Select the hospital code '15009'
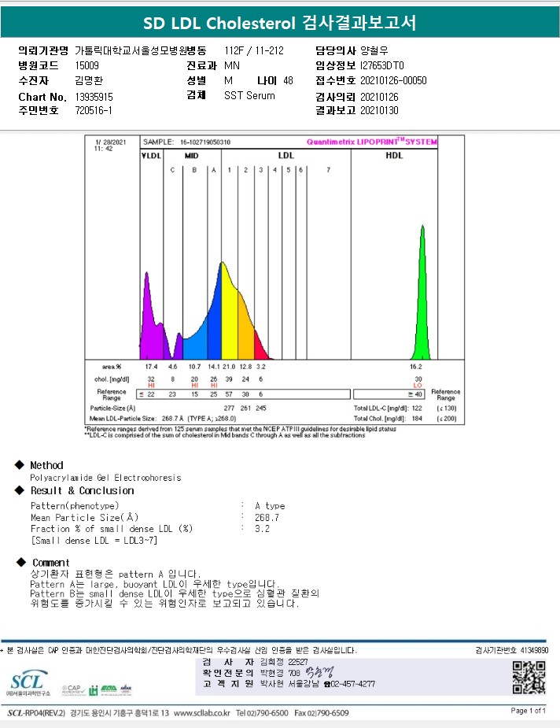The height and width of the screenshot is (728, 560). pos(87,65)
